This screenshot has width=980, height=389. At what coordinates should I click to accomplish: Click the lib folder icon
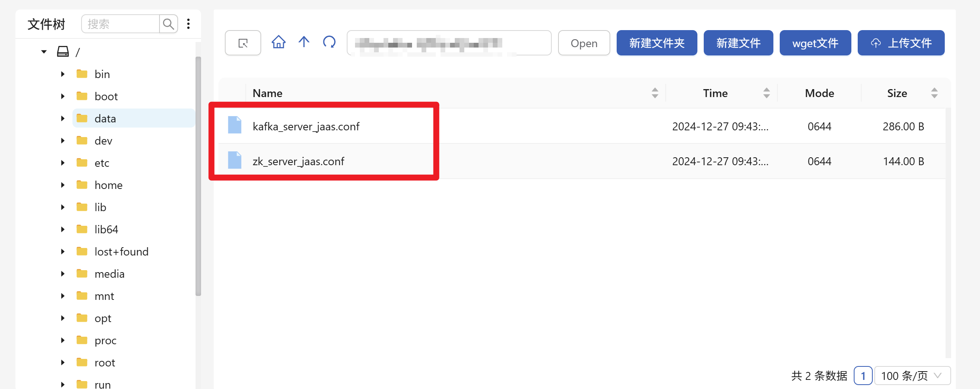pyautogui.click(x=82, y=207)
